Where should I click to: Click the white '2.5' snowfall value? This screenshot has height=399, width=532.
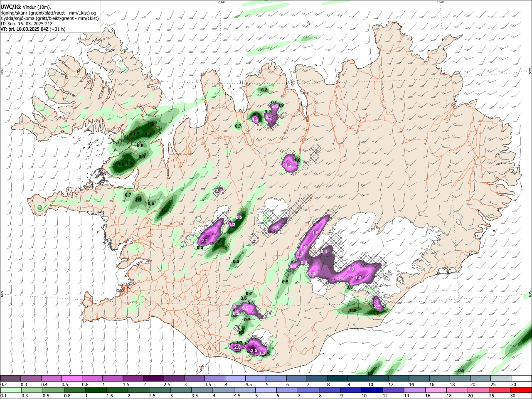[x=254, y=351]
